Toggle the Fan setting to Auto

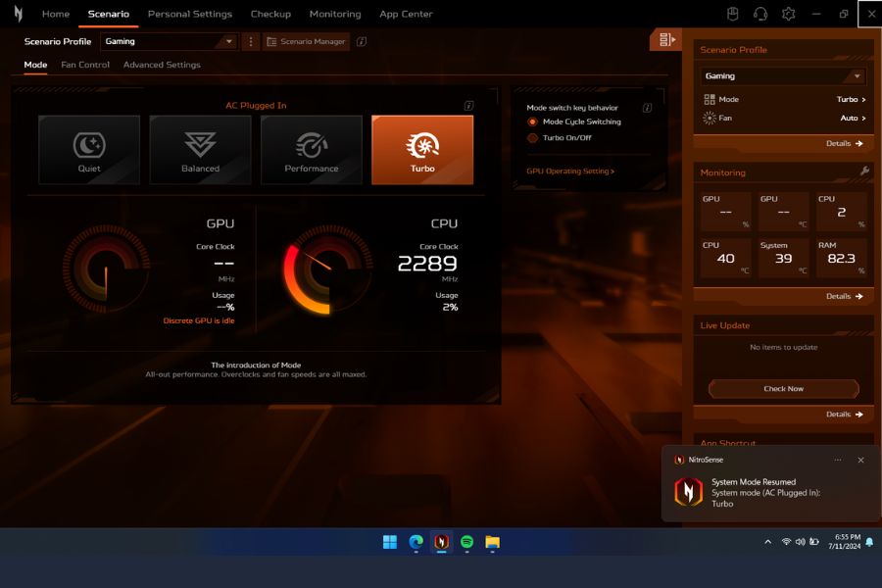(851, 120)
